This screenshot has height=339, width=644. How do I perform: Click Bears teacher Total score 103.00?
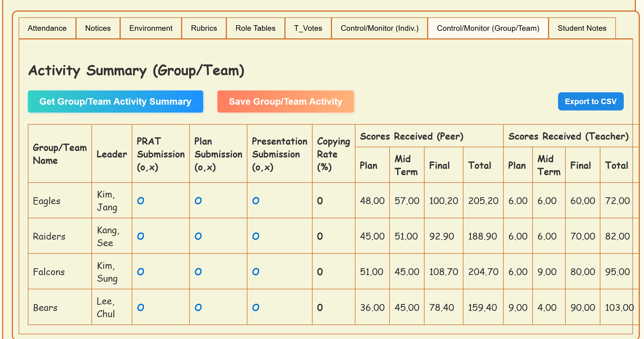tap(619, 307)
